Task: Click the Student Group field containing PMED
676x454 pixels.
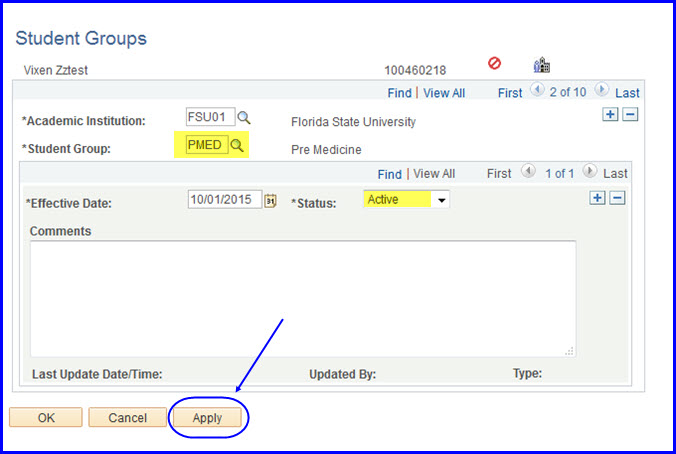Action: point(205,145)
